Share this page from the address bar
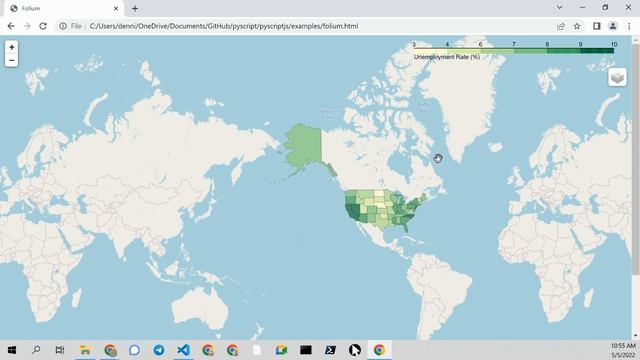 (x=561, y=26)
